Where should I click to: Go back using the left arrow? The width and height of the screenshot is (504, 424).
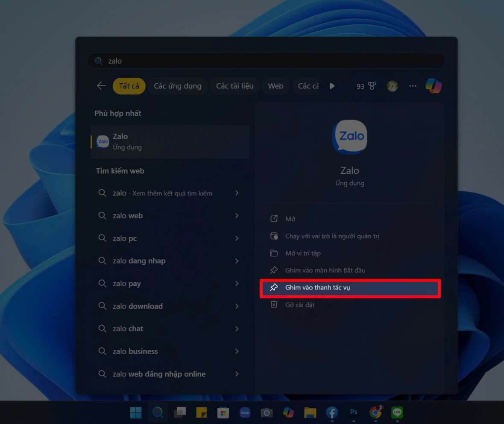[x=101, y=86]
